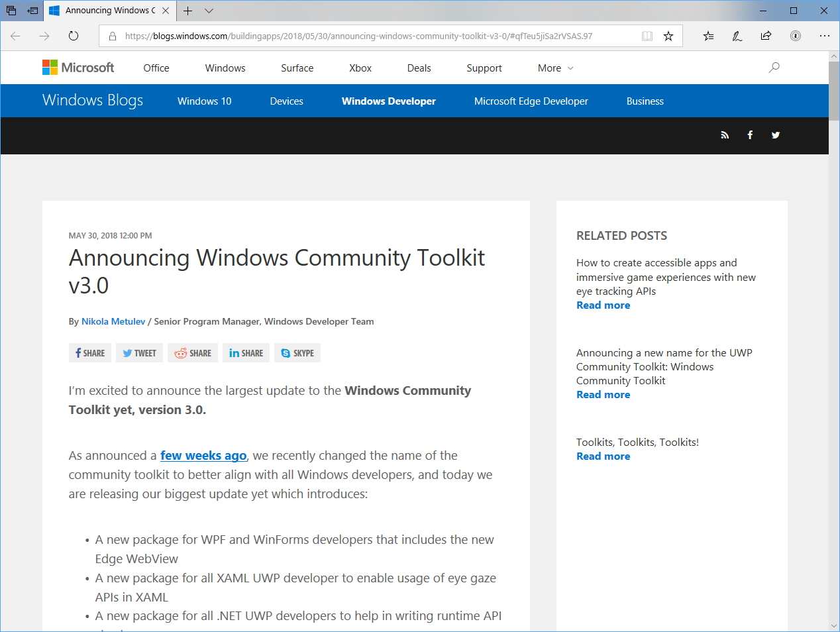Screen dimensions: 840x632
Task: View site lock security info
Action: click(113, 36)
